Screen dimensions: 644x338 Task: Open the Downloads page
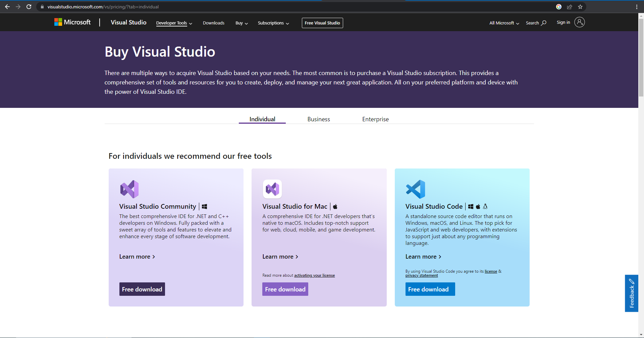point(214,23)
